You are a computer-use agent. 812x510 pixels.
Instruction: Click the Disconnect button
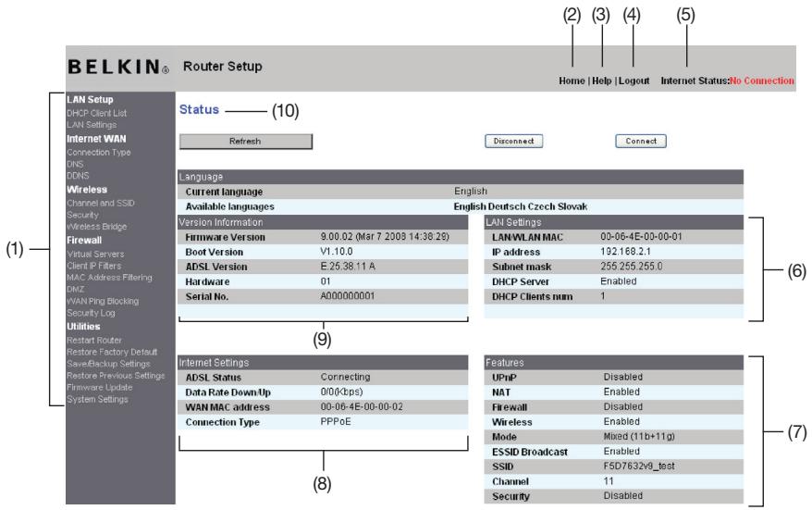click(513, 141)
